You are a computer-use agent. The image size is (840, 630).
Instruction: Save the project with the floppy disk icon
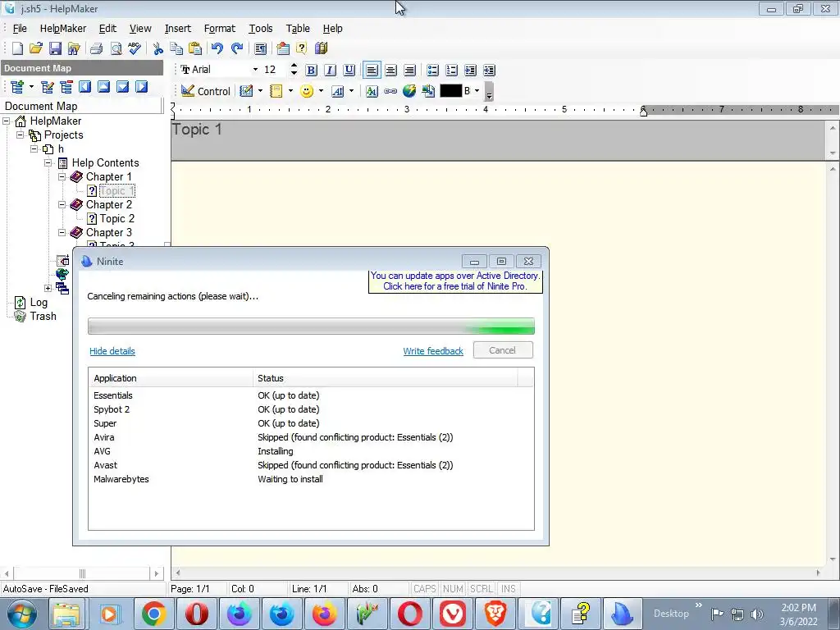click(x=55, y=48)
